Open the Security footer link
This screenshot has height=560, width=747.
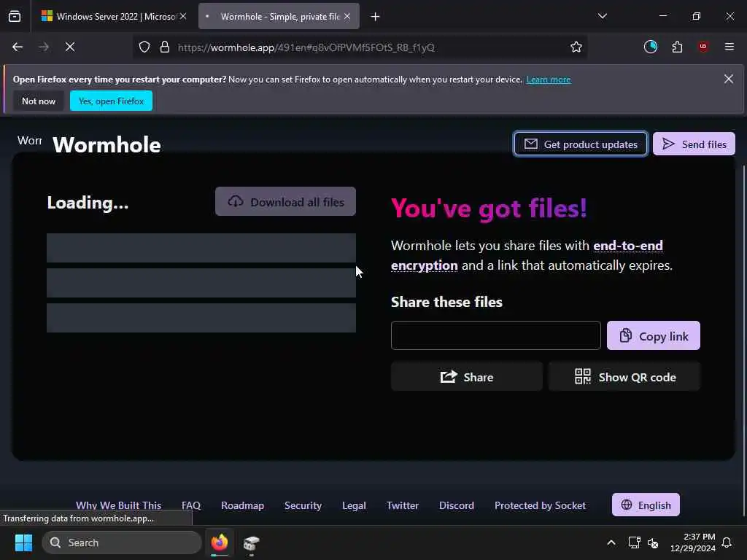tap(303, 505)
